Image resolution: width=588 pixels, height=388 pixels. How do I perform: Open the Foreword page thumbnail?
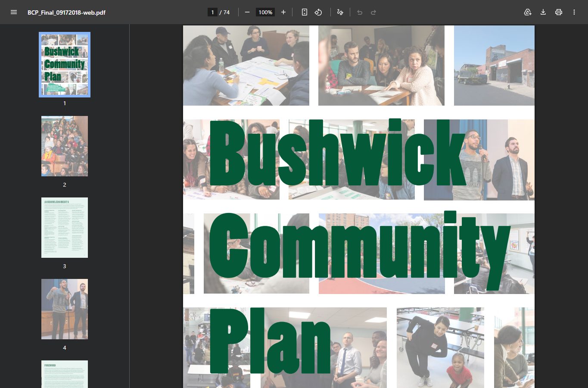coord(65,374)
